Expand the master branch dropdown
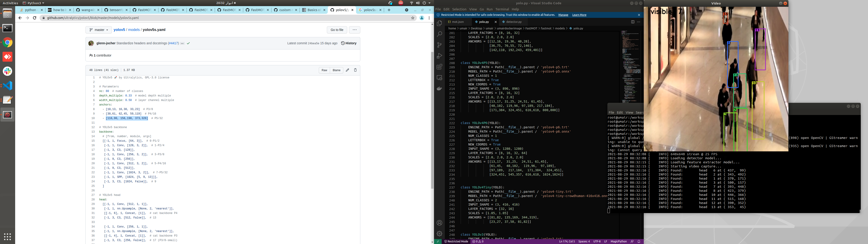 99,30
